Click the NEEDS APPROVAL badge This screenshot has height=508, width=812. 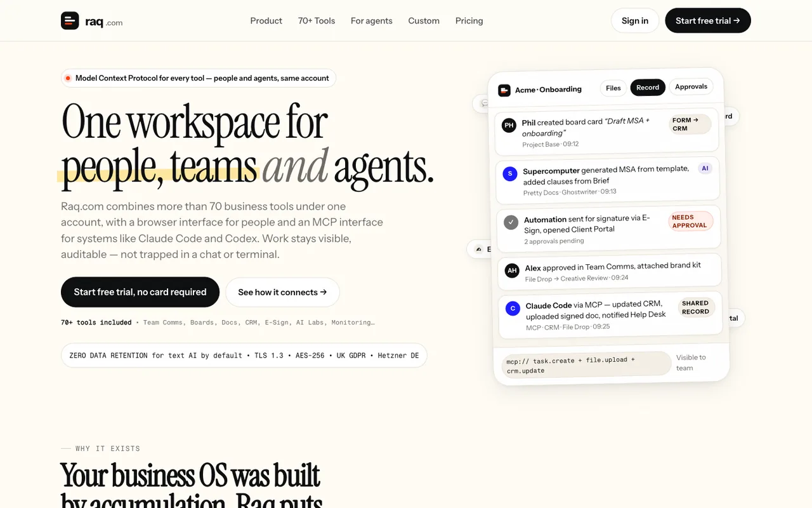pos(690,221)
